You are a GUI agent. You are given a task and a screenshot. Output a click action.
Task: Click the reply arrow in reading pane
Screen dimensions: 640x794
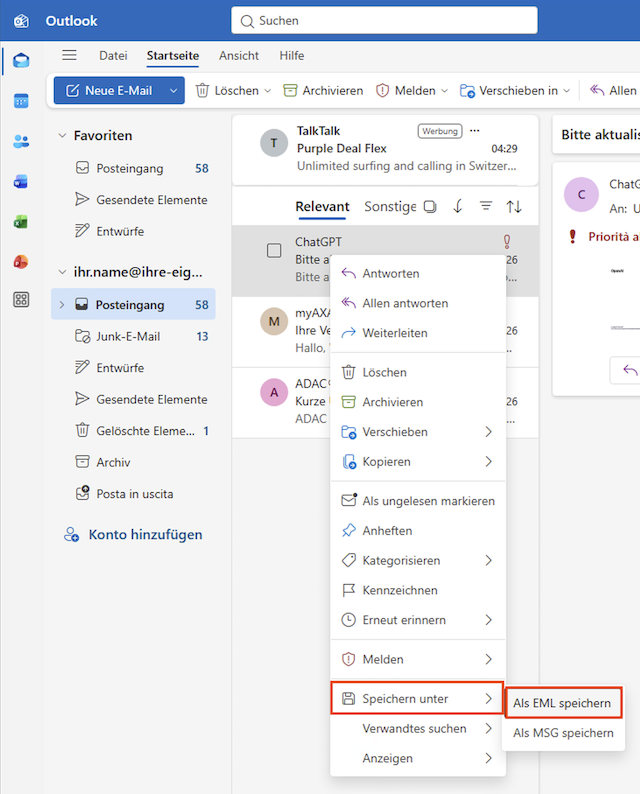point(630,370)
